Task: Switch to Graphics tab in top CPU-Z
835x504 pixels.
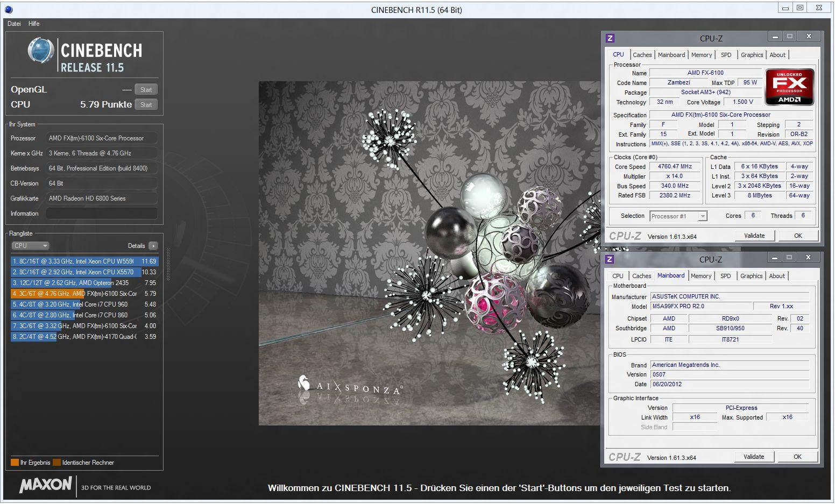Action: pyautogui.click(x=752, y=55)
